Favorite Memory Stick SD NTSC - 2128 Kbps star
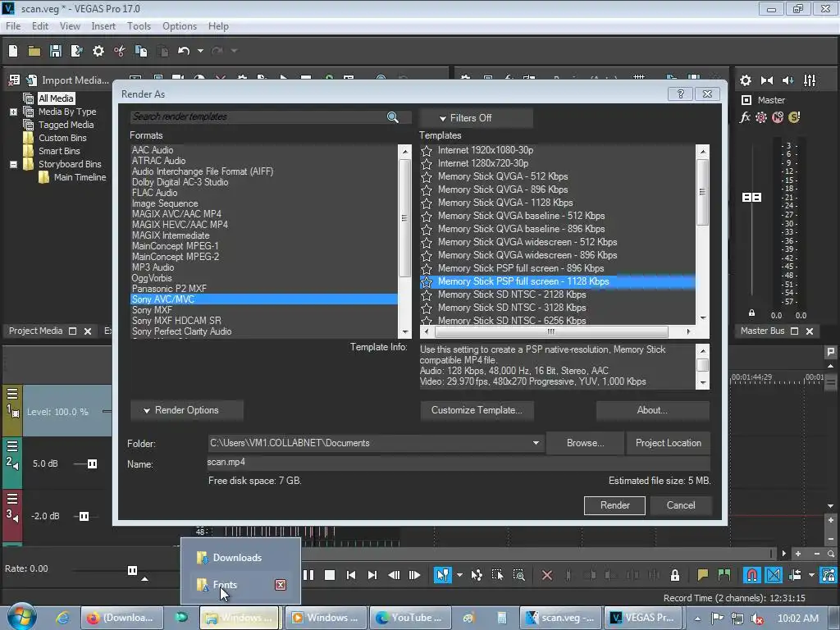 [427, 295]
